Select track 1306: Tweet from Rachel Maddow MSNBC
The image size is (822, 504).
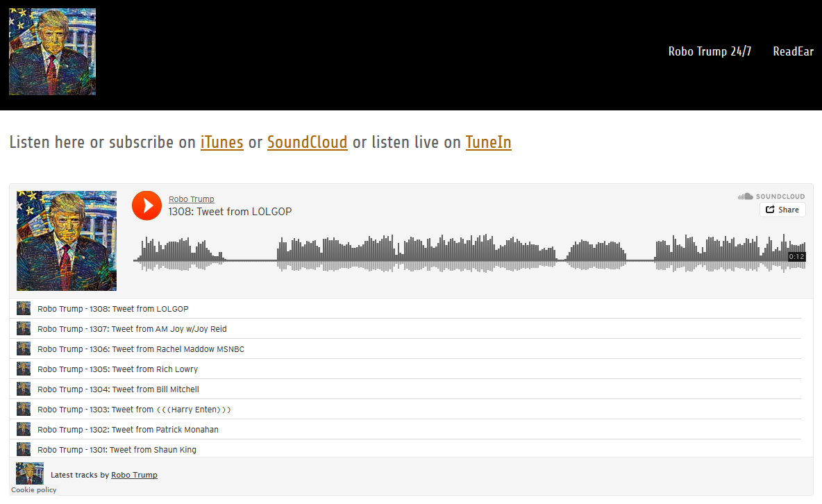coord(405,348)
